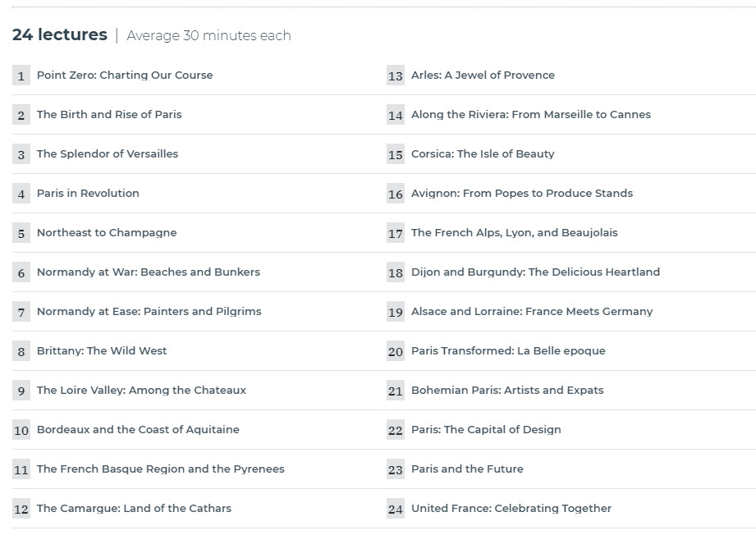Click the number 18 lecture badge
756x535 pixels.
[396, 272]
